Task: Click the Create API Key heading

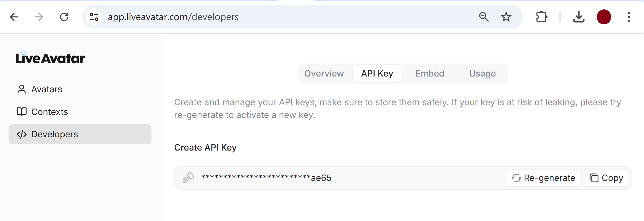Action: 205,148
